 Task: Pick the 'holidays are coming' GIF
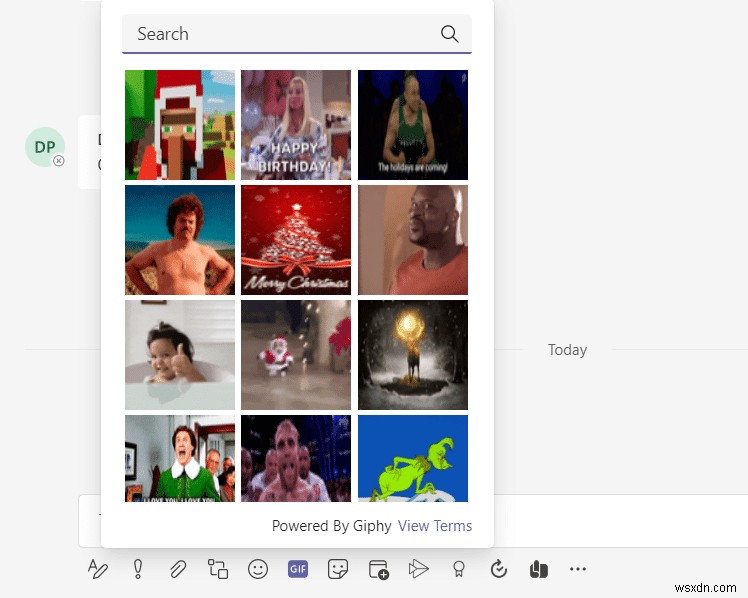click(x=413, y=125)
